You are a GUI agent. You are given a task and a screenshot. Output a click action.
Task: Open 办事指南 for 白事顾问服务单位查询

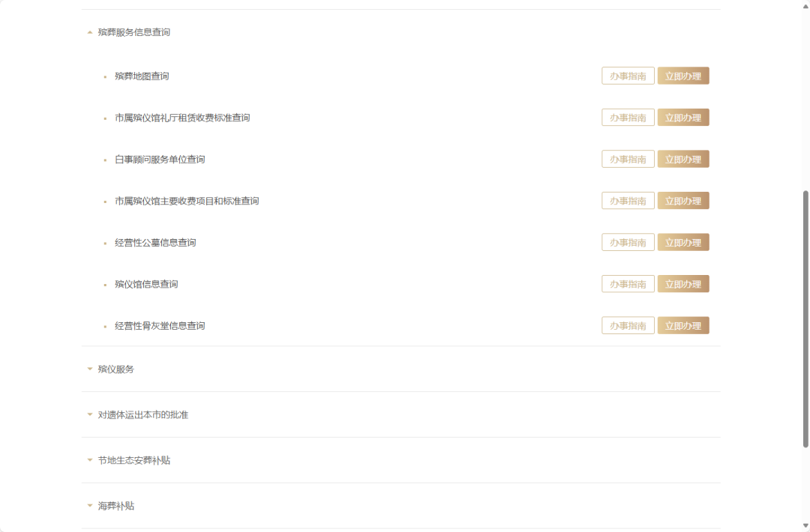pyautogui.click(x=628, y=159)
